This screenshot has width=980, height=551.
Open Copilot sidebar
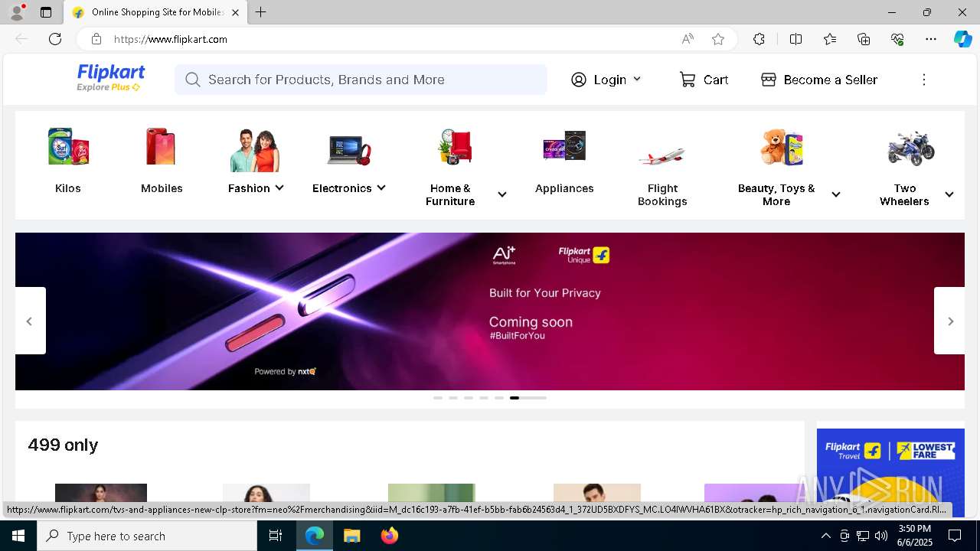point(962,39)
